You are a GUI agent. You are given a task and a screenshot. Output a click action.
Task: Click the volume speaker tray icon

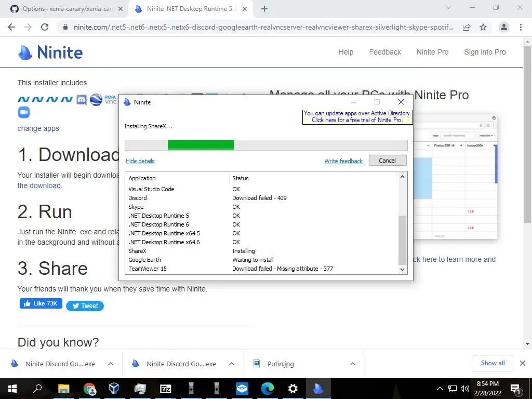(465, 389)
